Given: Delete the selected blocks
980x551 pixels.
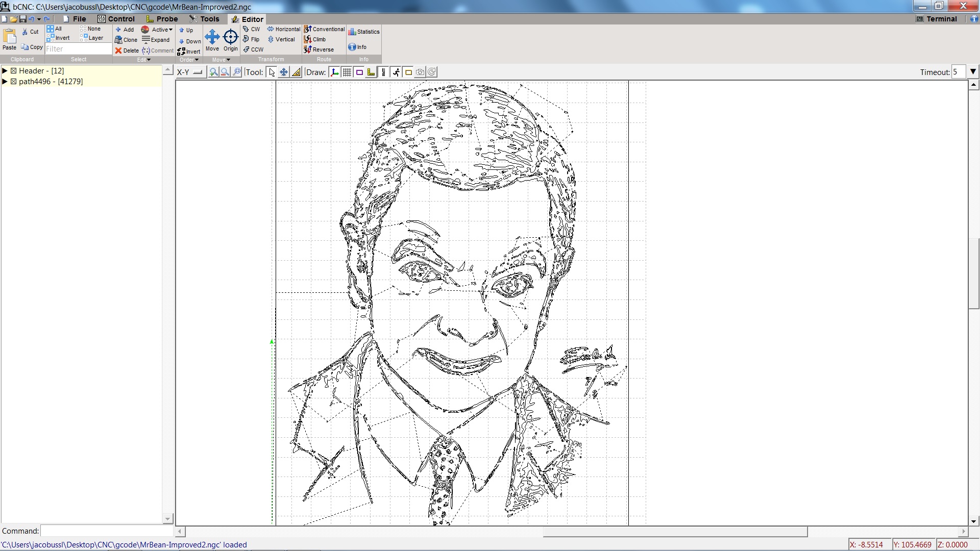Looking at the screenshot, I should [127, 51].
